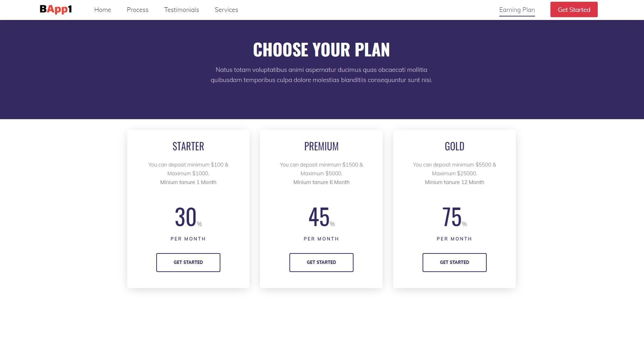The width and height of the screenshot is (644, 353).
Task: Open the Home nav link
Action: click(x=102, y=10)
